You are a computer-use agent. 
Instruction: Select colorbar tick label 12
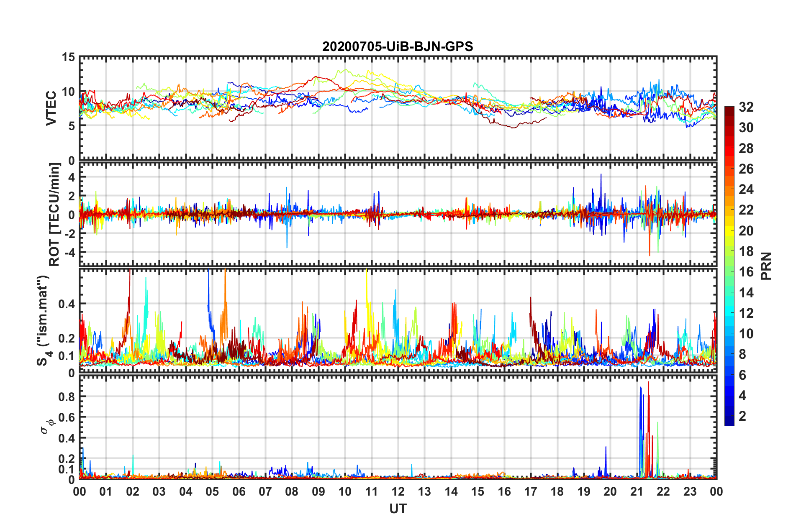click(x=746, y=313)
